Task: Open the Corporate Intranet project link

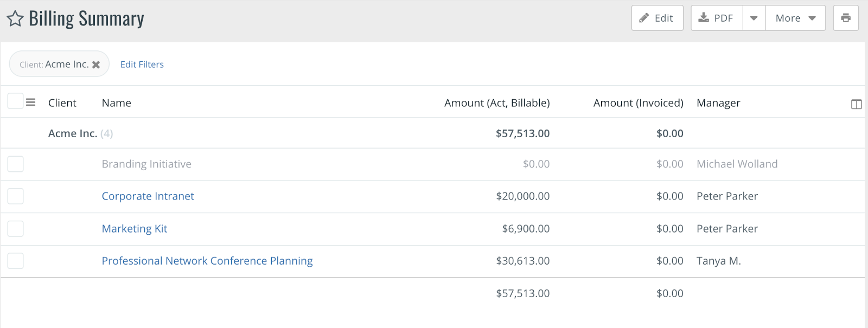Action: [148, 196]
